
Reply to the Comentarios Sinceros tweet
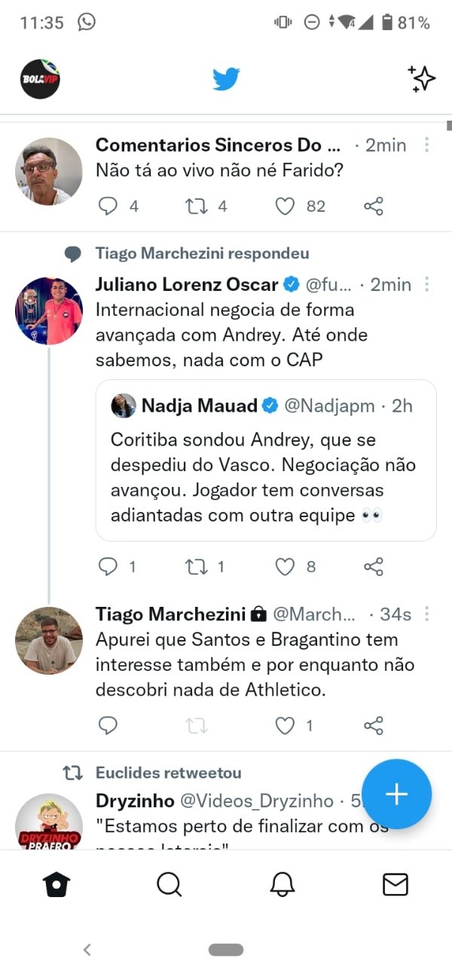pos(108,206)
